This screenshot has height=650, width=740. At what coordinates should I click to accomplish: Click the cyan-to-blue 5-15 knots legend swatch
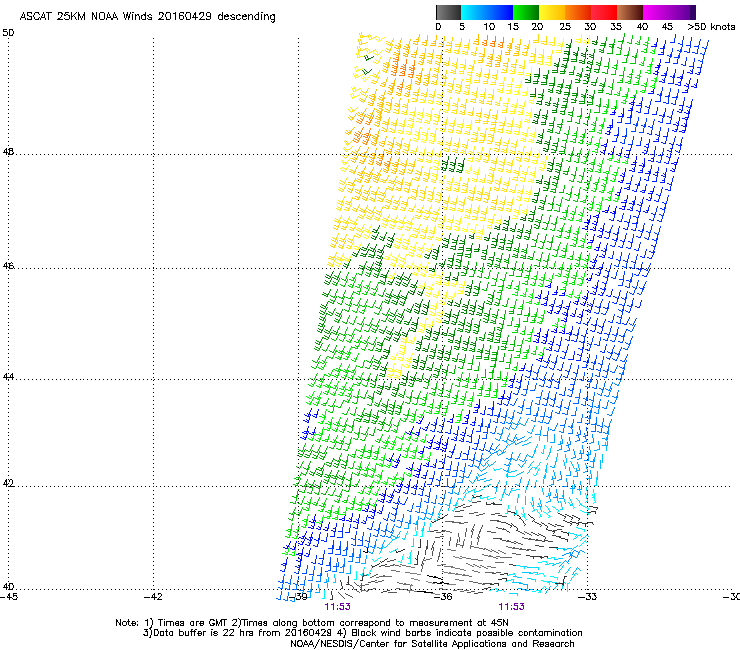tap(487, 12)
